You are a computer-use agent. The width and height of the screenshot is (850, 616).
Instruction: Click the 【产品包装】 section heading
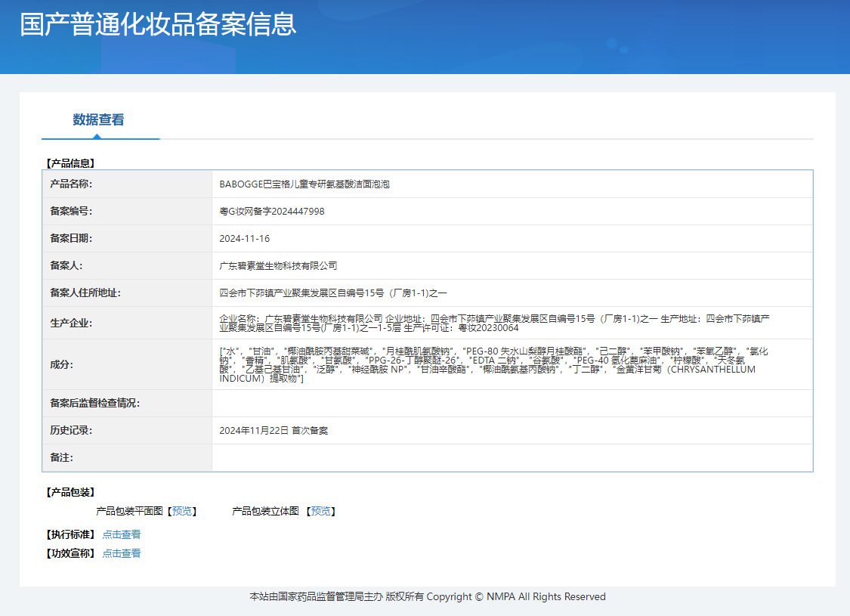[x=70, y=492]
